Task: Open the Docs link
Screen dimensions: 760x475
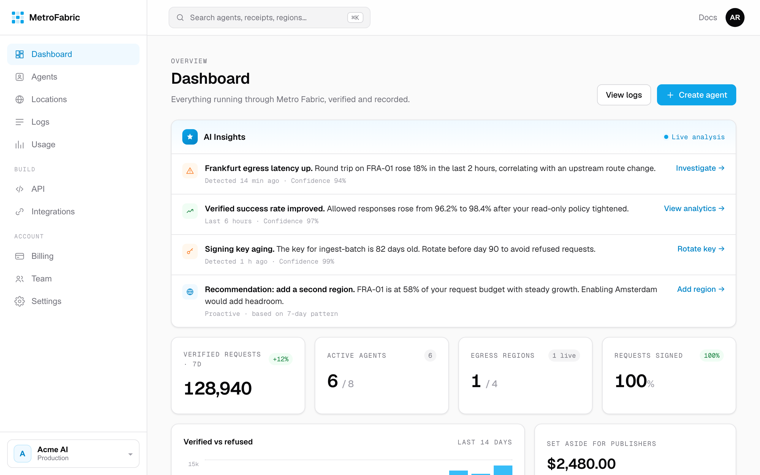Action: (x=707, y=17)
